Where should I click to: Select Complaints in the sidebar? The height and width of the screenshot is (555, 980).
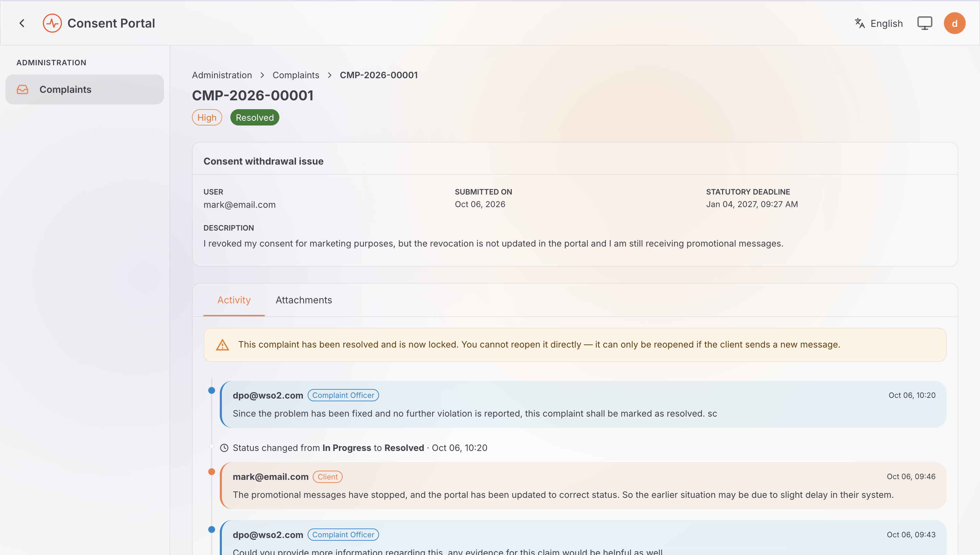coord(85,89)
